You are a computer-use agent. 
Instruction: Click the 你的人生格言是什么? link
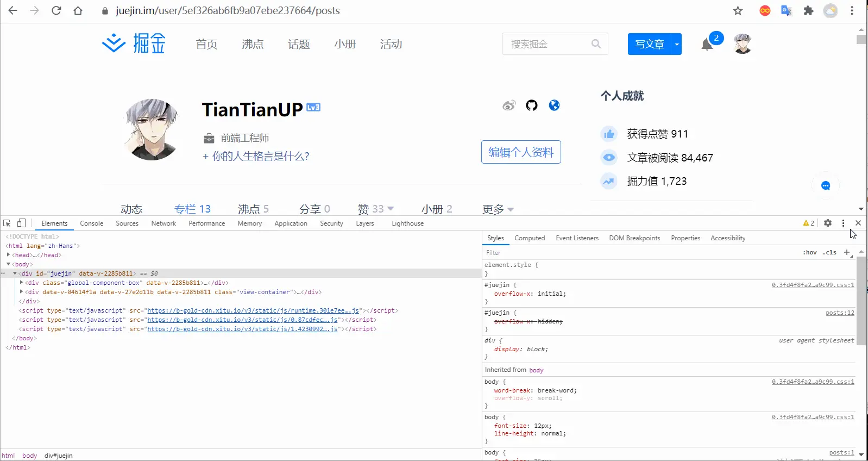point(256,156)
